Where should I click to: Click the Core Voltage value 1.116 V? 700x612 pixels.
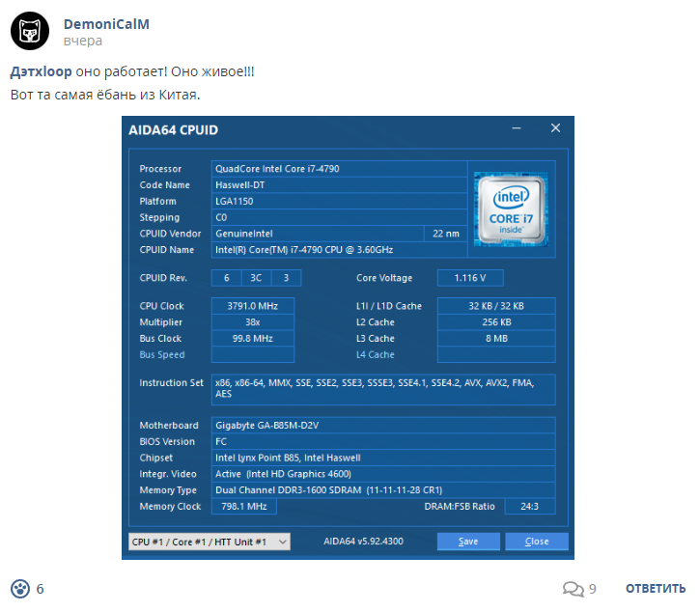click(x=470, y=278)
